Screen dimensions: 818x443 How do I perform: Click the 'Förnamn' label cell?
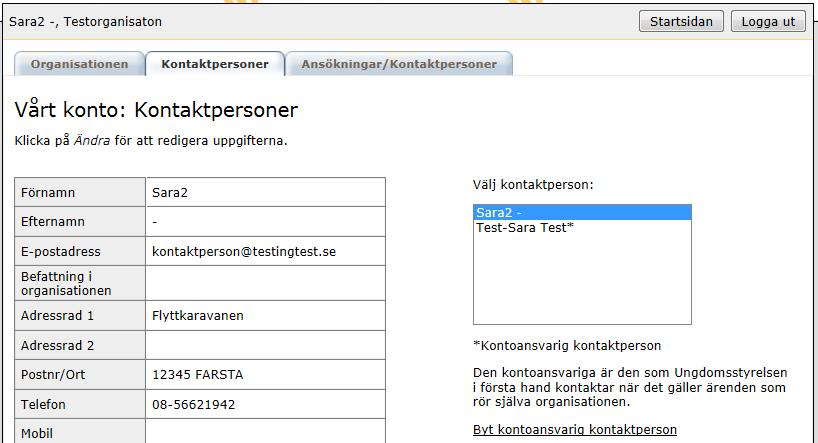80,192
